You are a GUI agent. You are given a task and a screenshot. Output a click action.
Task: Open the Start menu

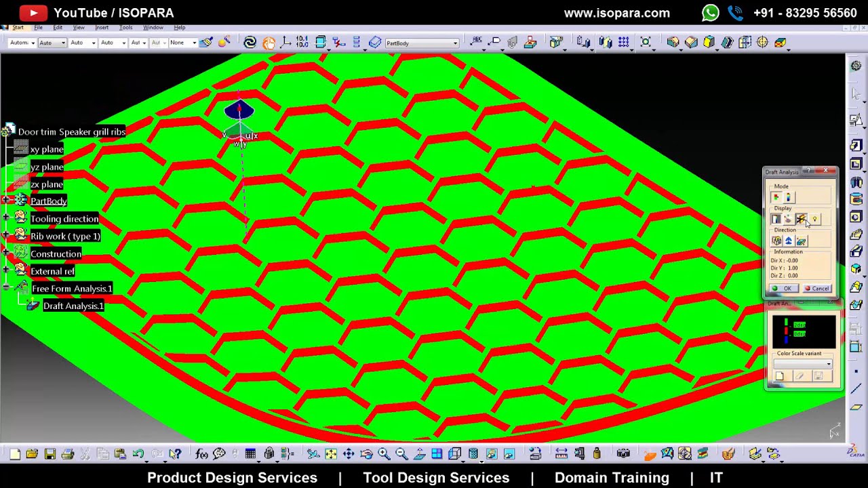18,28
